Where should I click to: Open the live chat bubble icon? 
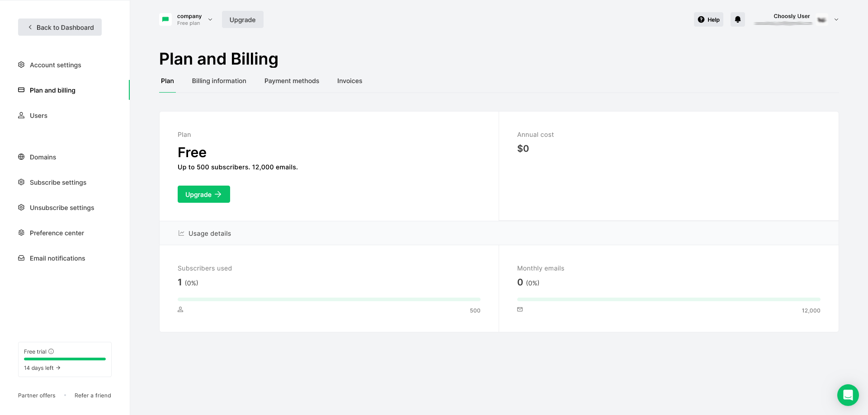click(848, 395)
